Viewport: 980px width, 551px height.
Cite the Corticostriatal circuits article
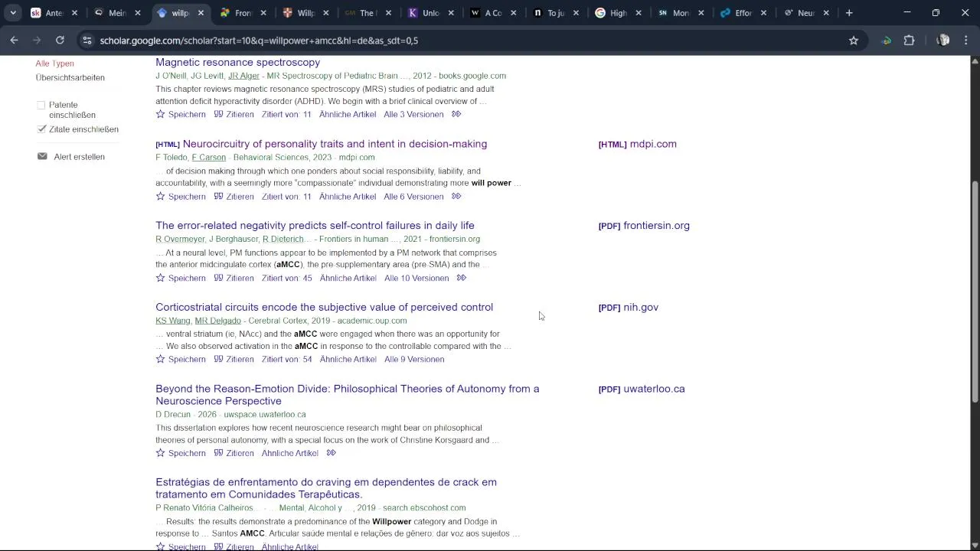pos(234,359)
